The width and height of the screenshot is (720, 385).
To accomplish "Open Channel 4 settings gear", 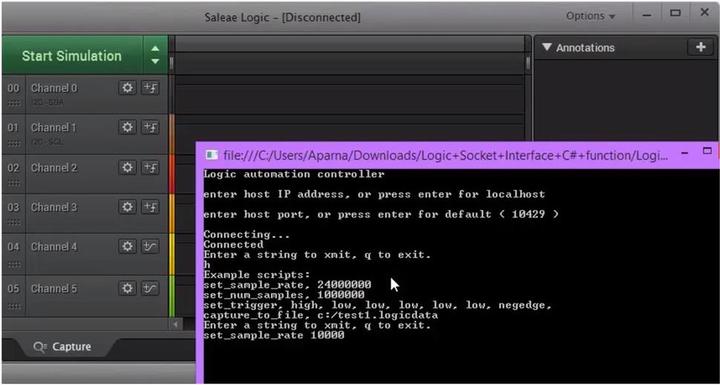I will click(127, 247).
